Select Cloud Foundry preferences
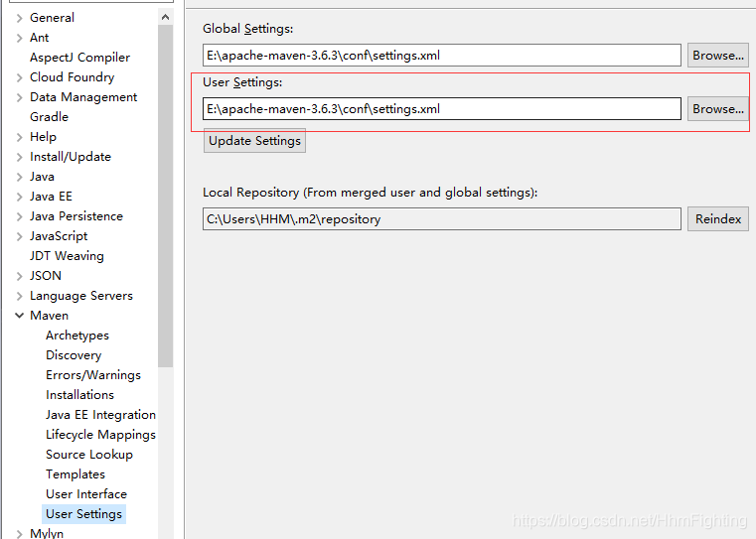The image size is (756, 539). pos(73,77)
